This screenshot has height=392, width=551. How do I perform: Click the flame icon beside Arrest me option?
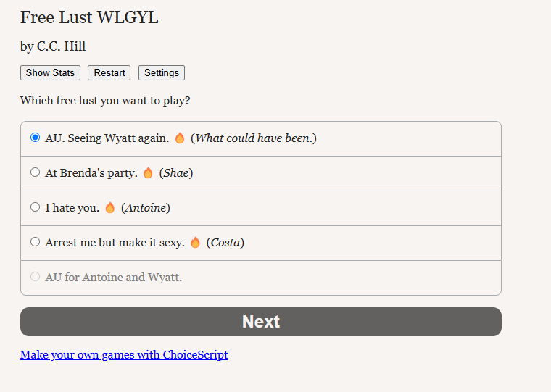coord(195,242)
